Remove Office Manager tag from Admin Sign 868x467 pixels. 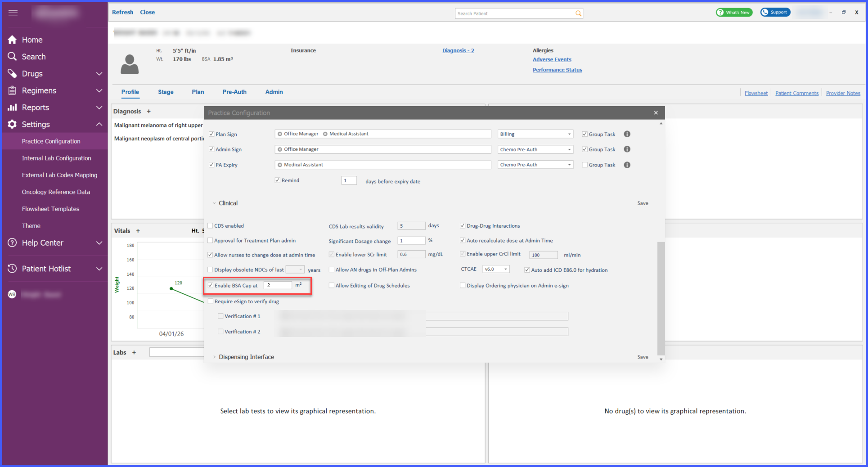tap(280, 149)
